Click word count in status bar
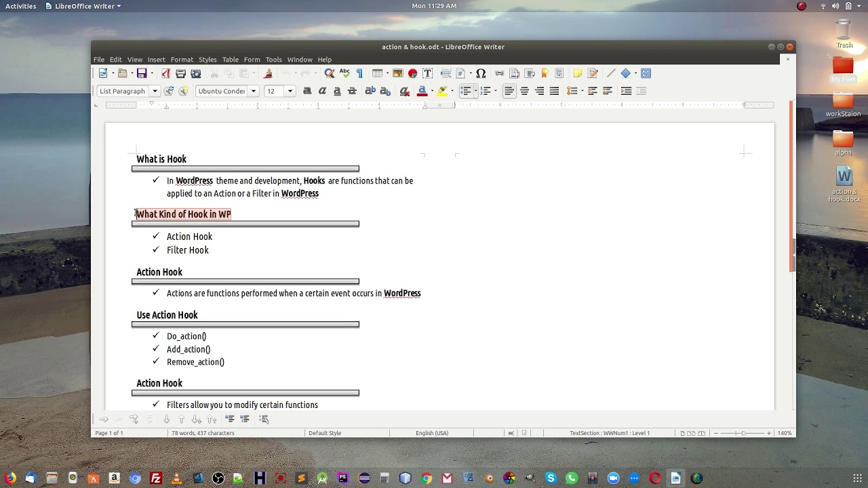Viewport: 868px width, 488px height. 203,433
